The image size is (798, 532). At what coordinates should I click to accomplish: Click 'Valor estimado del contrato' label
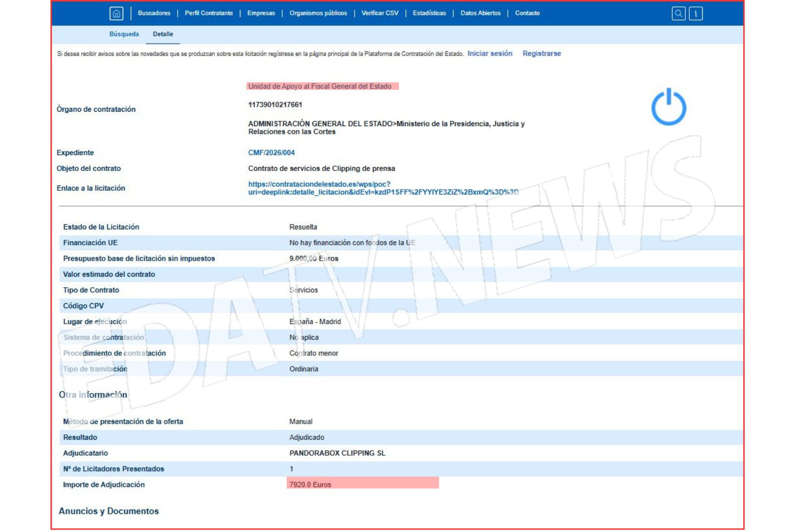(109, 274)
